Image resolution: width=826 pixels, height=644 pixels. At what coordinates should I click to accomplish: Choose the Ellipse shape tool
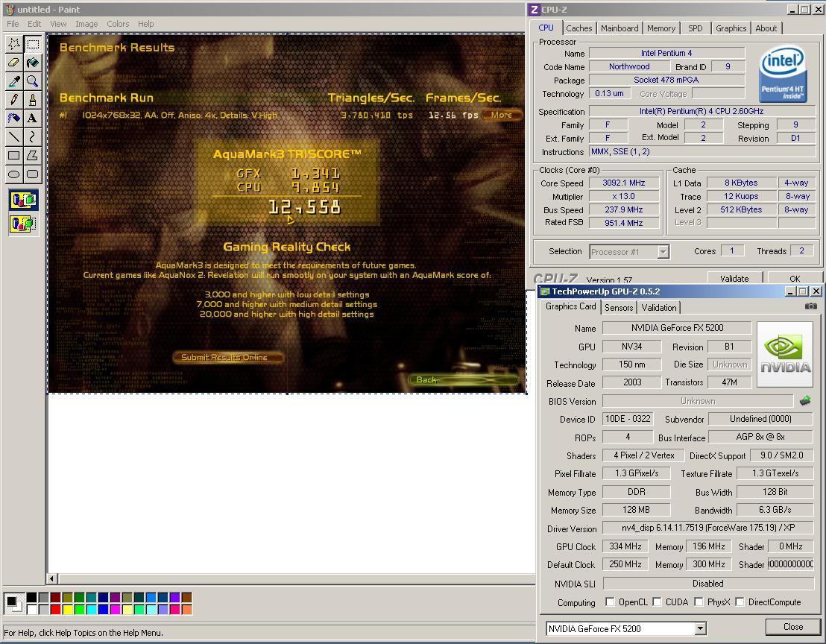coord(14,173)
